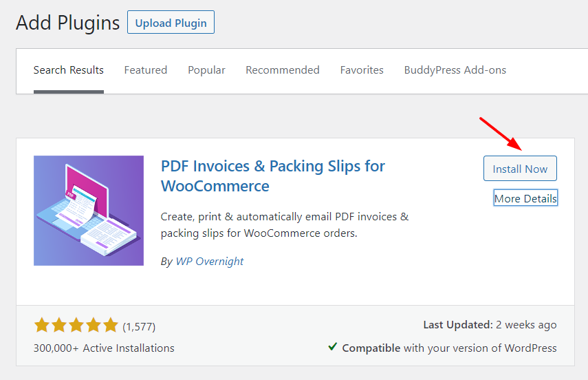Click the Add Plugins page heading

[68, 23]
